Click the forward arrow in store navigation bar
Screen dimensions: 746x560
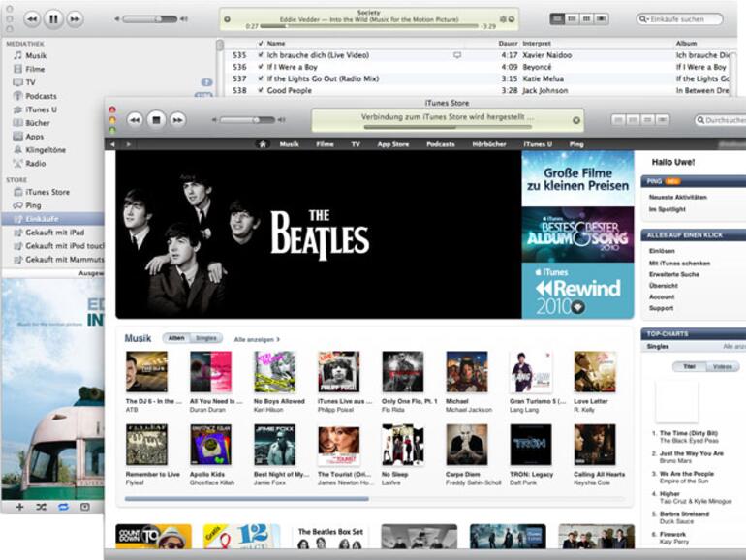click(129, 144)
